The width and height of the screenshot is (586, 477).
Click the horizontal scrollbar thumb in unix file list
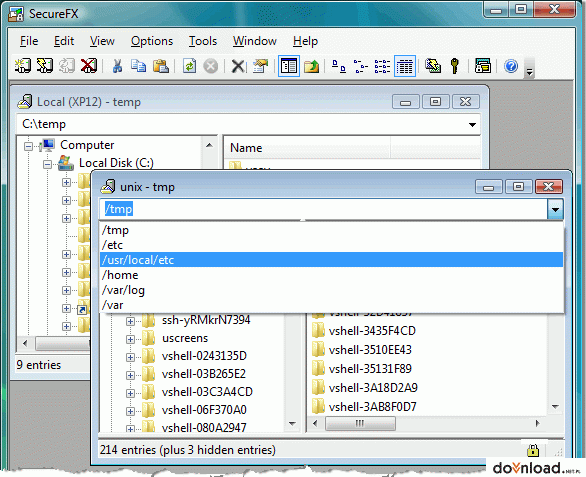pos(360,424)
